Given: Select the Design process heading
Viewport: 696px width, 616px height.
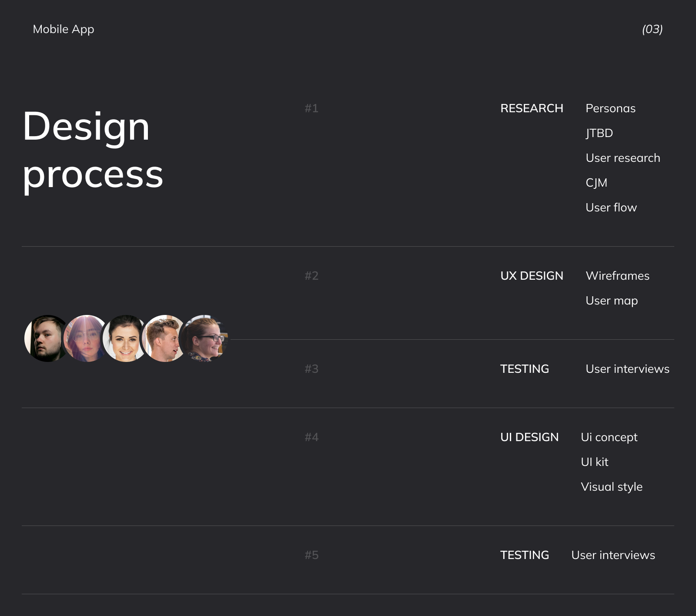Looking at the screenshot, I should click(93, 150).
